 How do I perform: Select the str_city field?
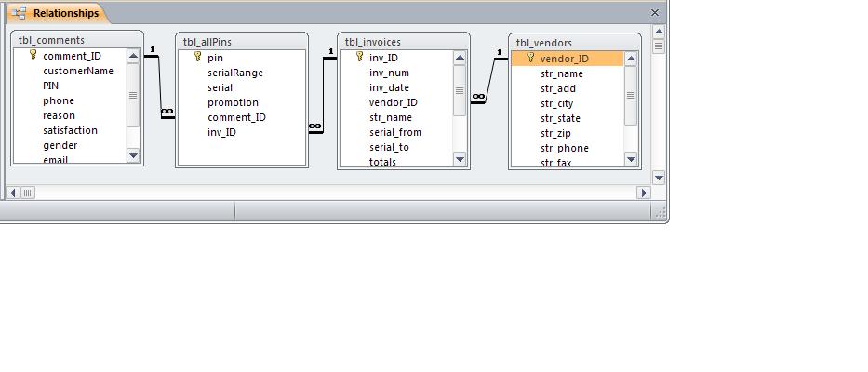[557, 103]
